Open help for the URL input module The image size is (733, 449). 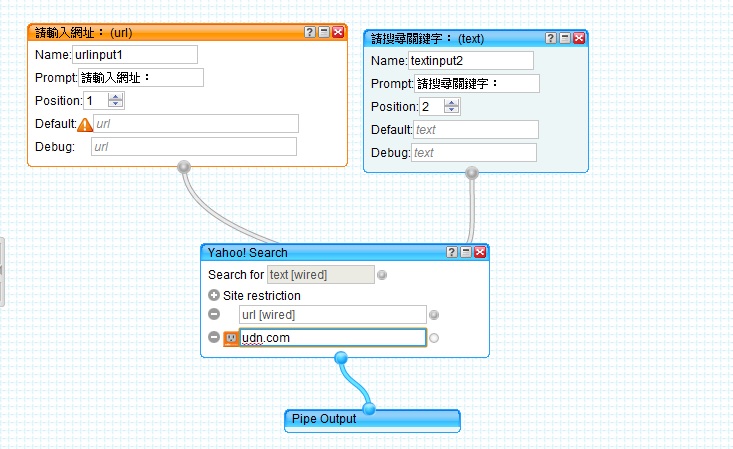[x=309, y=32]
